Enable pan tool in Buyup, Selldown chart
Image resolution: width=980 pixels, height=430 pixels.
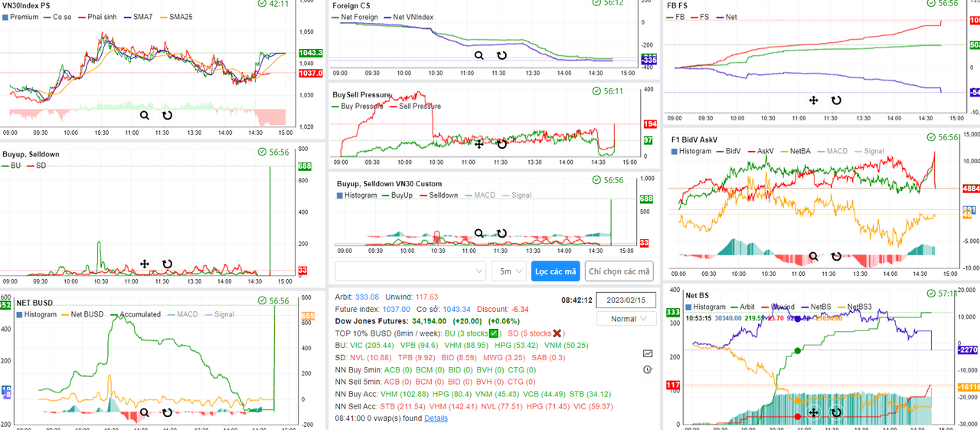[x=145, y=264]
